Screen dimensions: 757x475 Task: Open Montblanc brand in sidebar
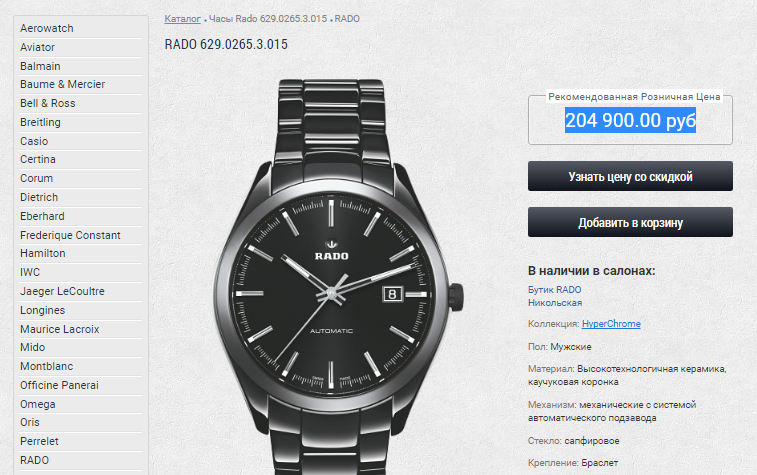point(47,366)
